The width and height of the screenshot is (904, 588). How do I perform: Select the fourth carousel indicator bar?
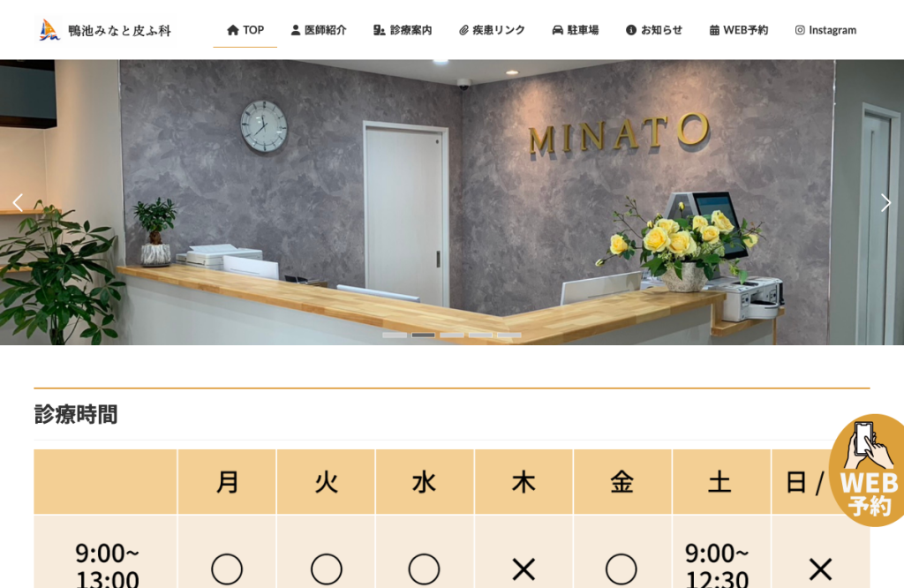tap(481, 335)
